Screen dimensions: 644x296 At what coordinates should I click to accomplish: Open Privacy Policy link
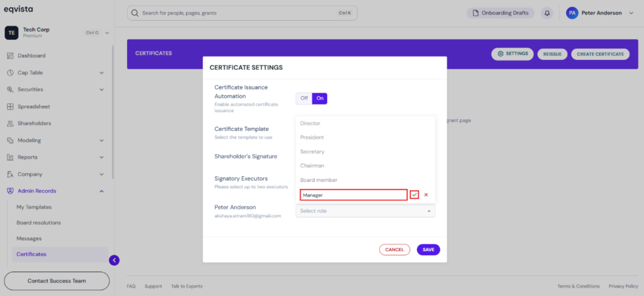coord(623,286)
